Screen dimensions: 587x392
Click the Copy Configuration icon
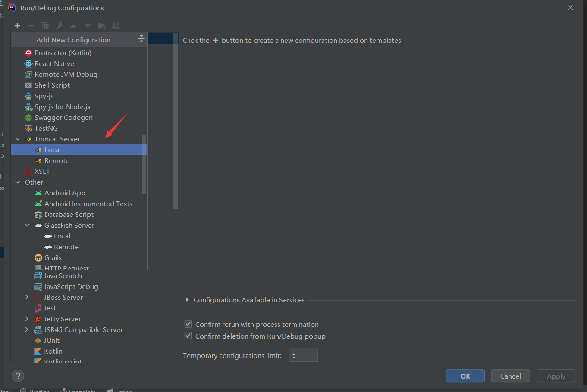pos(45,26)
